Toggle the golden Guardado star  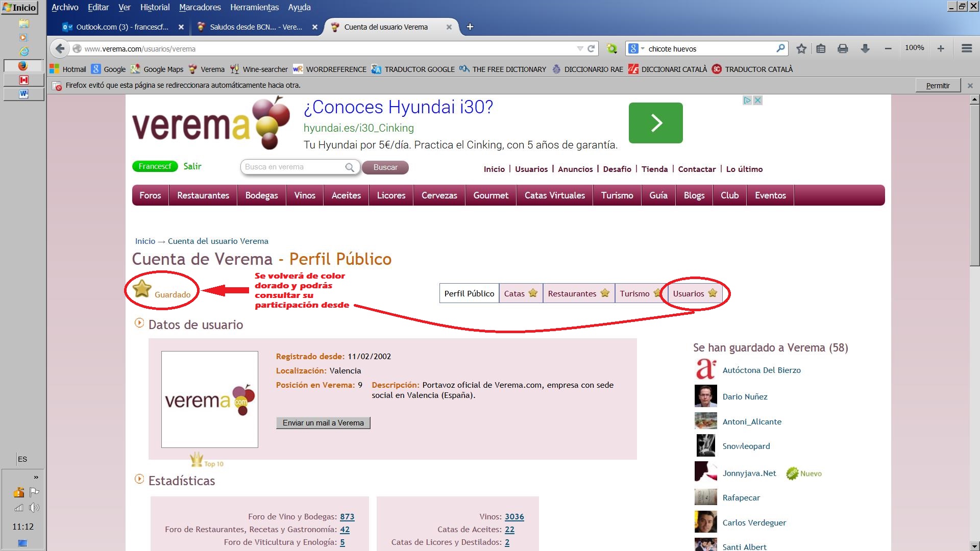142,289
